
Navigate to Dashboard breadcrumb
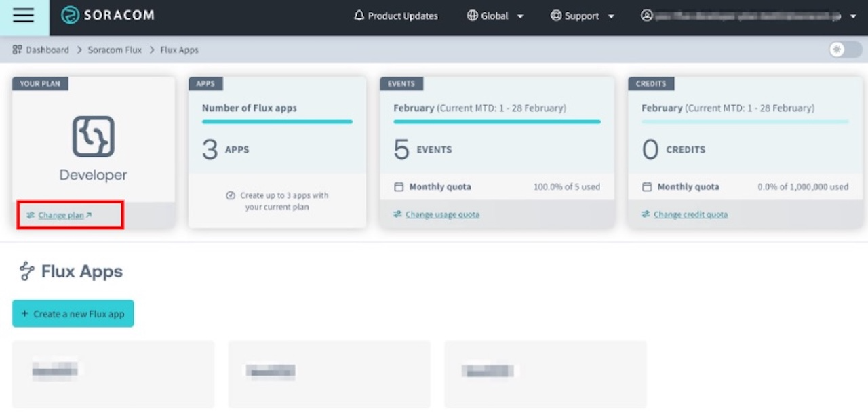pyautogui.click(x=47, y=50)
